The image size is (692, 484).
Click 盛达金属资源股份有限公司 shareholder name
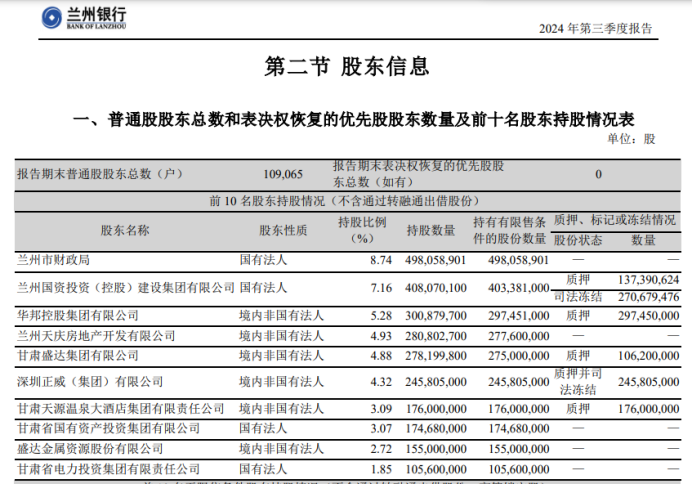pyautogui.click(x=90, y=449)
